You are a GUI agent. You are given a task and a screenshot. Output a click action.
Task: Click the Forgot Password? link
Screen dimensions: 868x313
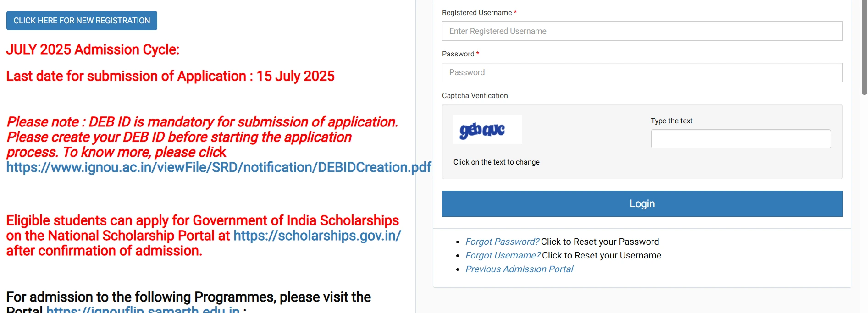502,242
